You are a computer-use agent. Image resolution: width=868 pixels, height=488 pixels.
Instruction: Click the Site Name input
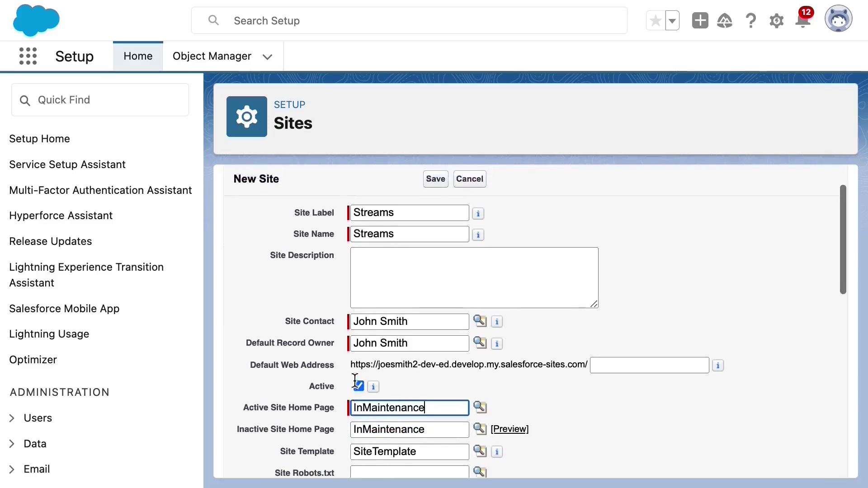tap(410, 234)
